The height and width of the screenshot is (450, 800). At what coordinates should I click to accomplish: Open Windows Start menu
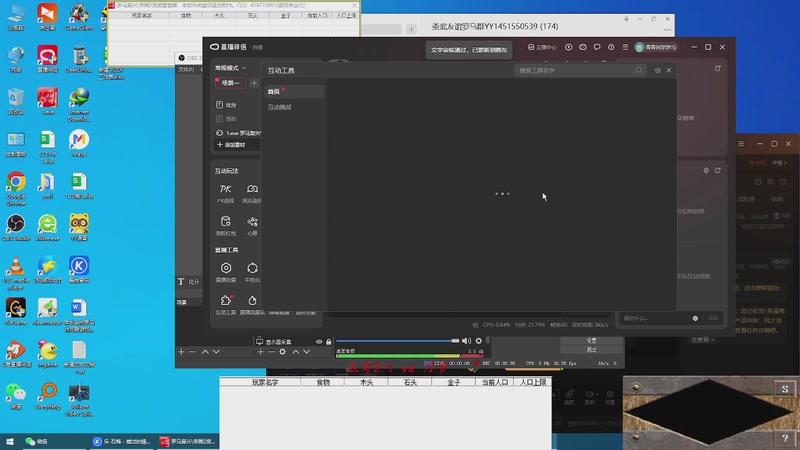(10, 441)
